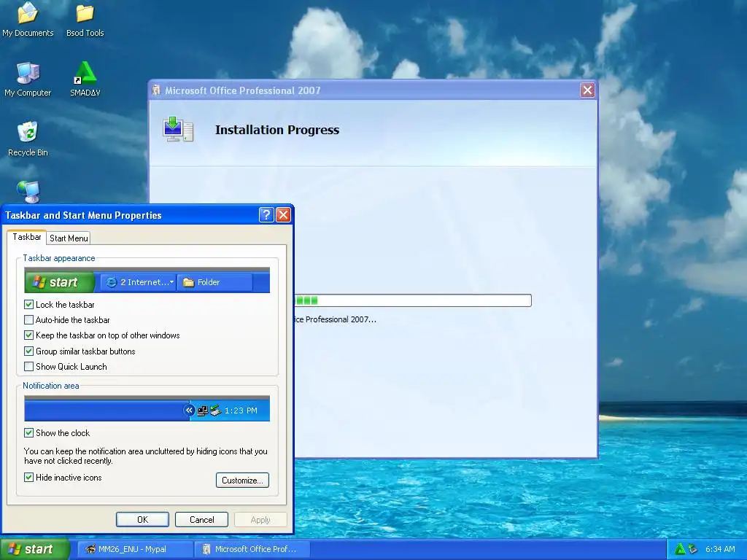
Task: Switch to the Start Menu tab
Action: coord(69,238)
